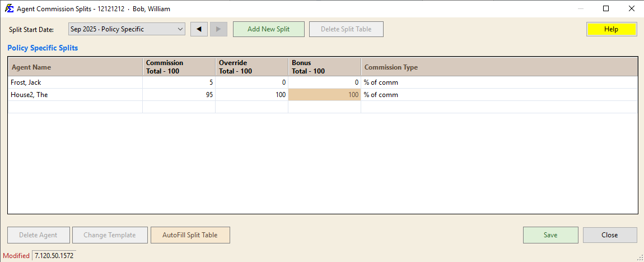Click Policy Specific Splits heading
This screenshot has height=262, width=644.
pyautogui.click(x=43, y=48)
